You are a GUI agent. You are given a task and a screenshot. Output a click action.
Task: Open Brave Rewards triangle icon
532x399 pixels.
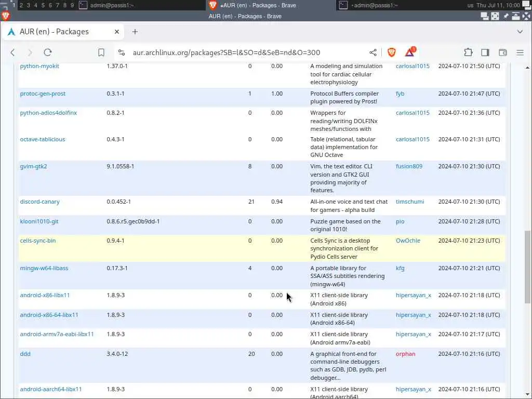[x=410, y=52]
